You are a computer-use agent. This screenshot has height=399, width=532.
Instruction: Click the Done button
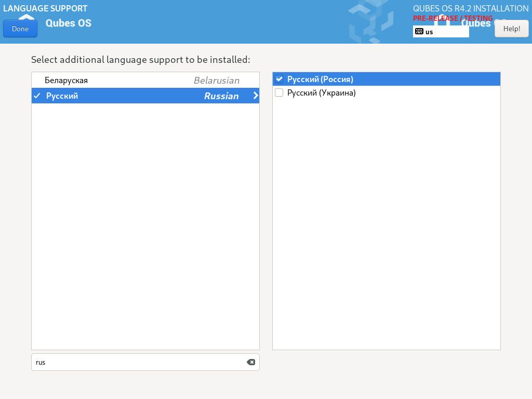point(20,29)
